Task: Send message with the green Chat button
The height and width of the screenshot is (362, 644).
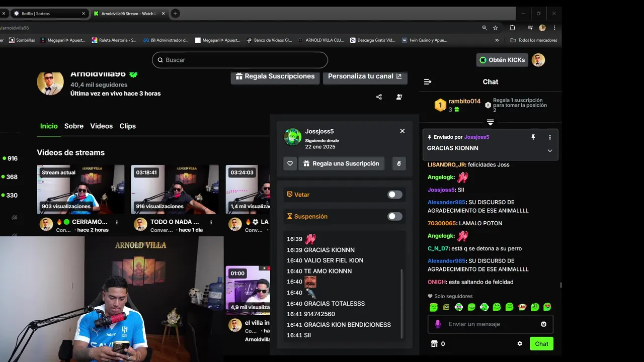Action: tap(541, 344)
